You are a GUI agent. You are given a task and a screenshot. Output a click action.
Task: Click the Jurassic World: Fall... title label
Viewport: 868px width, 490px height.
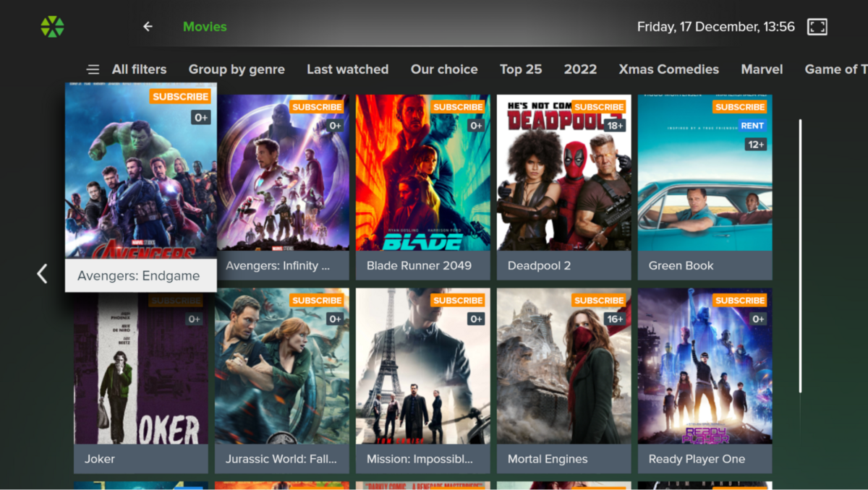(281, 459)
